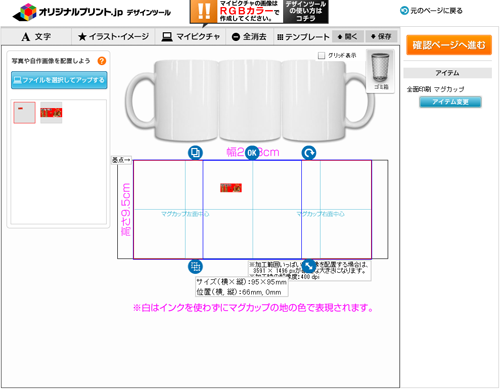
Task: Click the left マグカップ左面中心 guide label
Action: 185,214
